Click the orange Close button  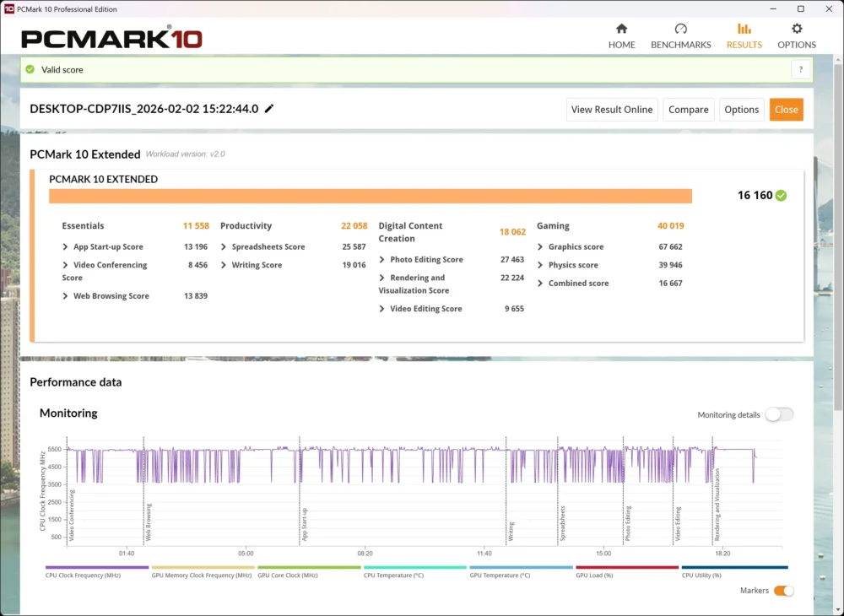(787, 110)
